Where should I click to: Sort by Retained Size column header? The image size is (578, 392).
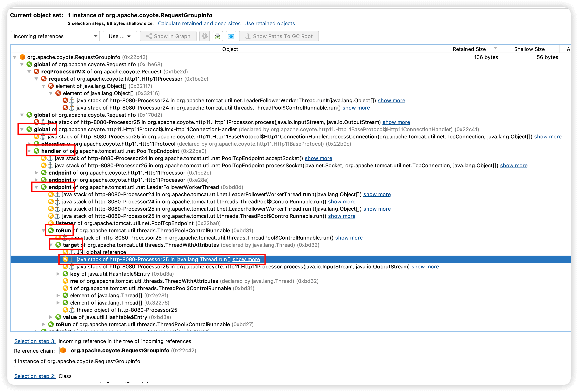(469, 49)
